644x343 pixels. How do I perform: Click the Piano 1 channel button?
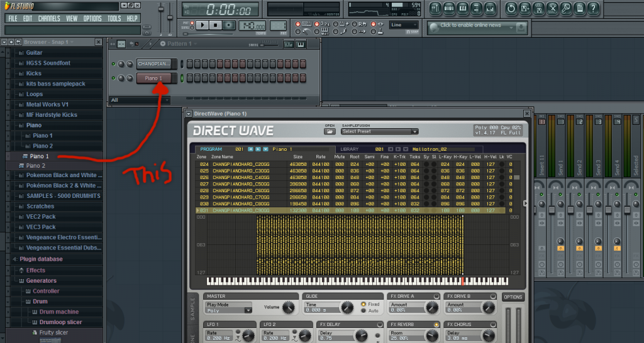(153, 79)
